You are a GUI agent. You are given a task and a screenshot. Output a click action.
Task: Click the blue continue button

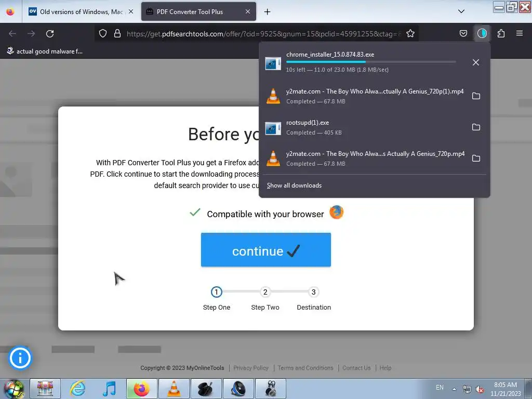coord(265,250)
